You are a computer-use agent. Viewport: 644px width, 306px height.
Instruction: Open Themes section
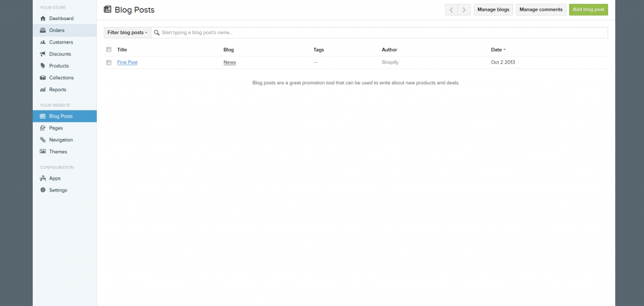tap(65, 152)
